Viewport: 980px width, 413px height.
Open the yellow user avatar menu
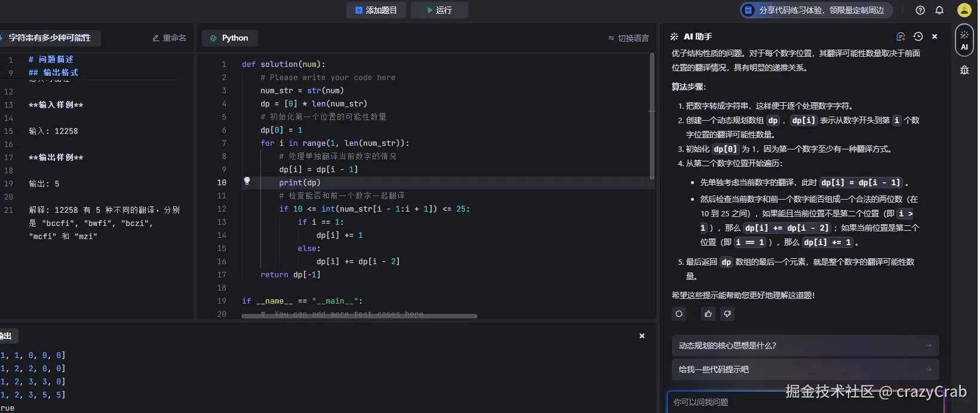pos(964,10)
